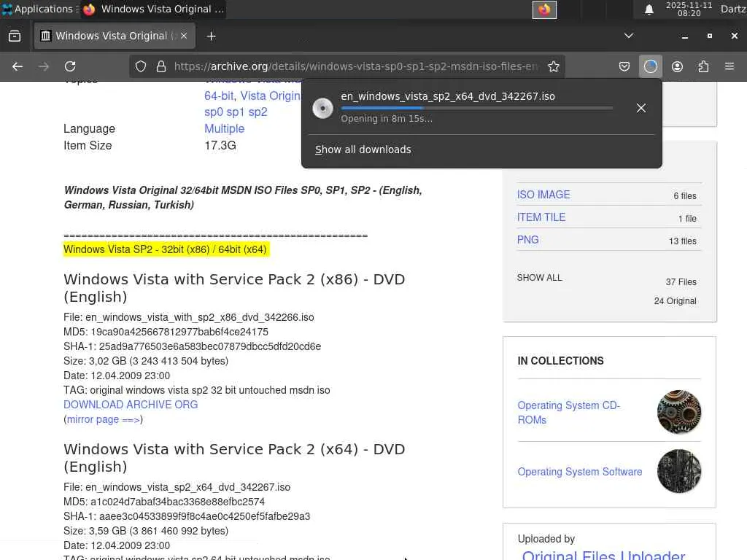Screen dimensions: 747x560
Task: Open the ISO IMAGE download option
Action: pyautogui.click(x=543, y=195)
